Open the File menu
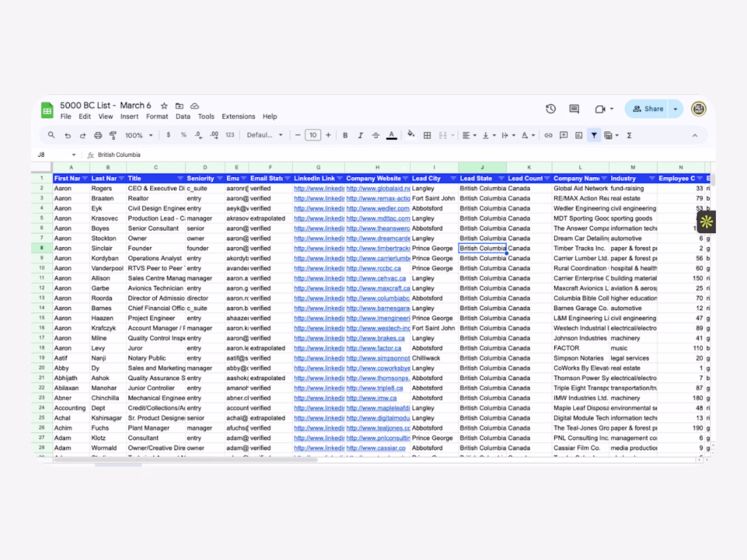The width and height of the screenshot is (747, 560). [x=66, y=117]
